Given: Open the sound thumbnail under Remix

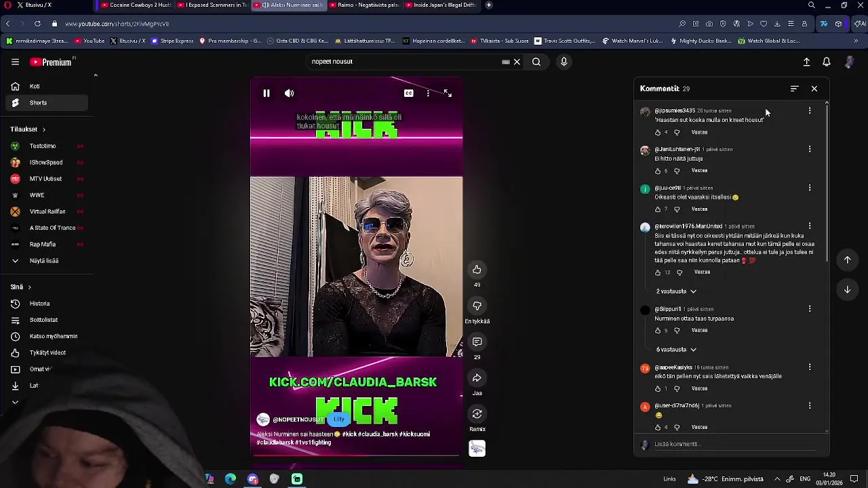Looking at the screenshot, I should pos(477,449).
